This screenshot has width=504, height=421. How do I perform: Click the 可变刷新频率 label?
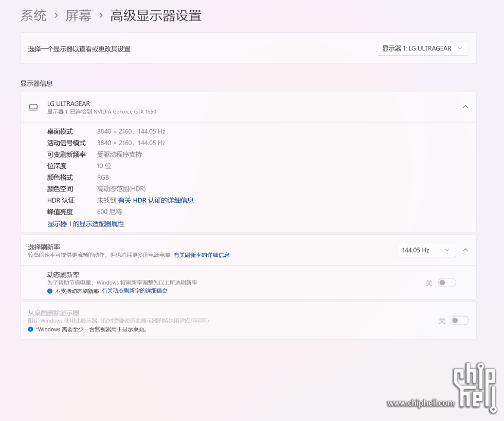(66, 154)
